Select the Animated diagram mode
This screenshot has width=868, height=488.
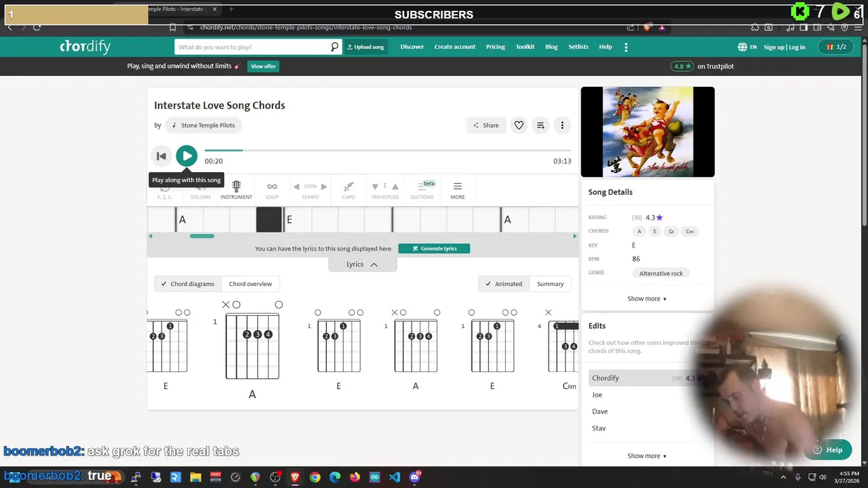click(503, 284)
